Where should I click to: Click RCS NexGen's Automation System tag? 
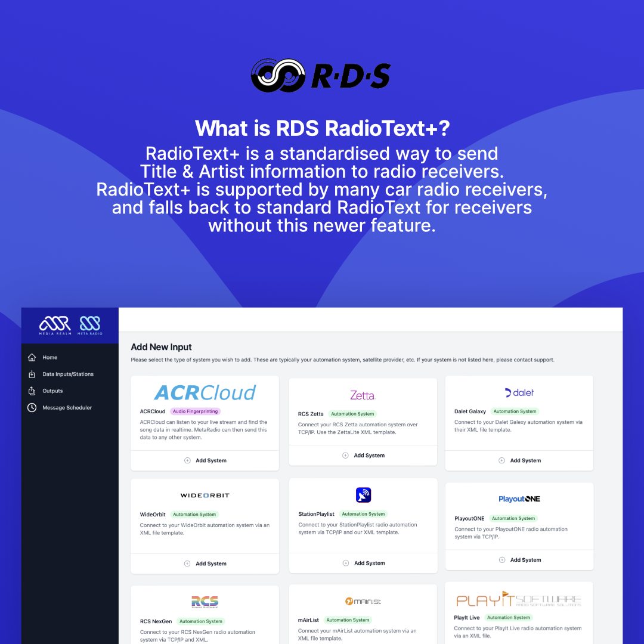201,621
